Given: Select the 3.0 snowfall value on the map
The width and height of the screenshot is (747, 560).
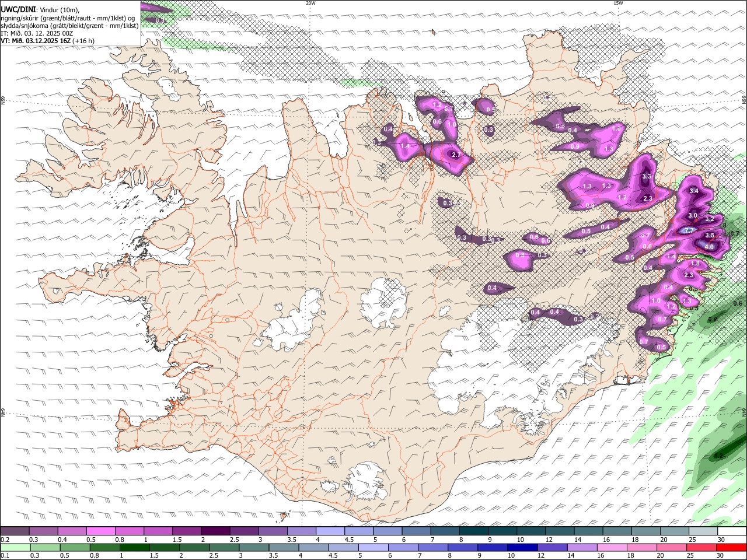Looking at the screenshot, I should tap(693, 215).
